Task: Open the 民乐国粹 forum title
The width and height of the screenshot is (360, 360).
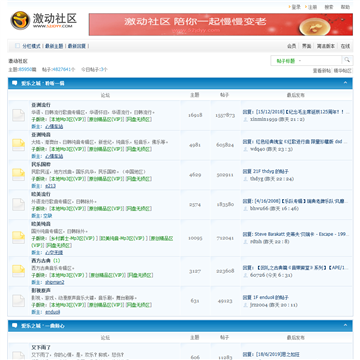Action: pos(41,164)
